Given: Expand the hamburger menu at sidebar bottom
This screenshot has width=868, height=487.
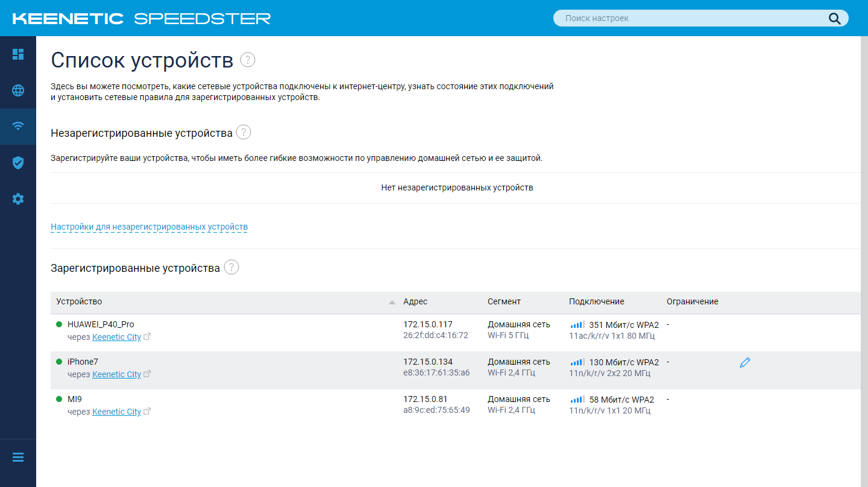Looking at the screenshot, I should 18,457.
